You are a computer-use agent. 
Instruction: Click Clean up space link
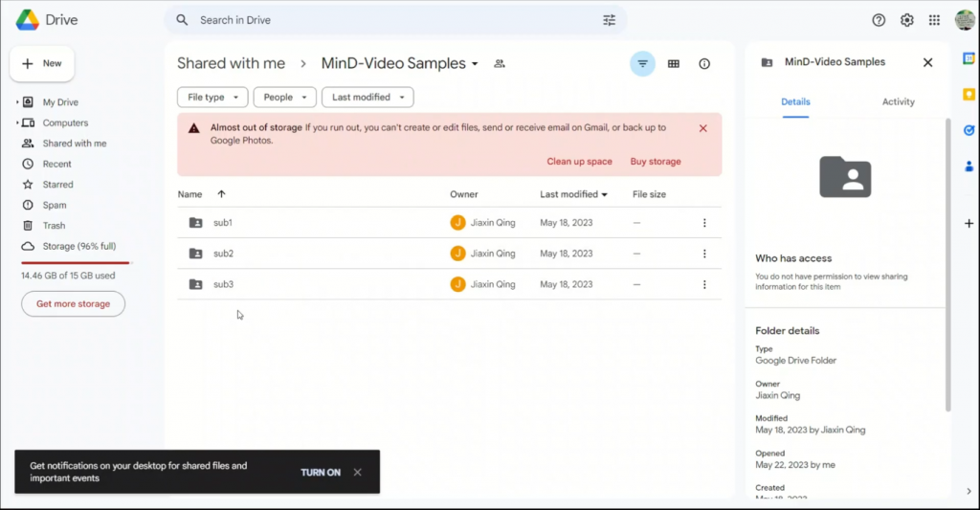pyautogui.click(x=579, y=162)
